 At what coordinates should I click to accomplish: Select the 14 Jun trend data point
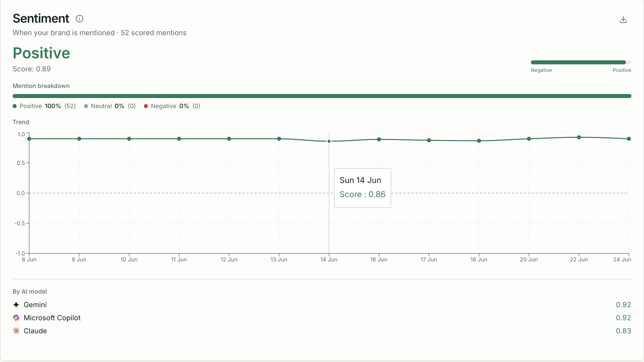(329, 141)
